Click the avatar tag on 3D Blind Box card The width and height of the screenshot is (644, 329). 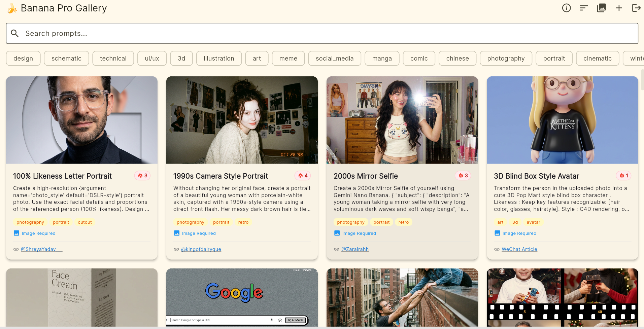(x=534, y=222)
